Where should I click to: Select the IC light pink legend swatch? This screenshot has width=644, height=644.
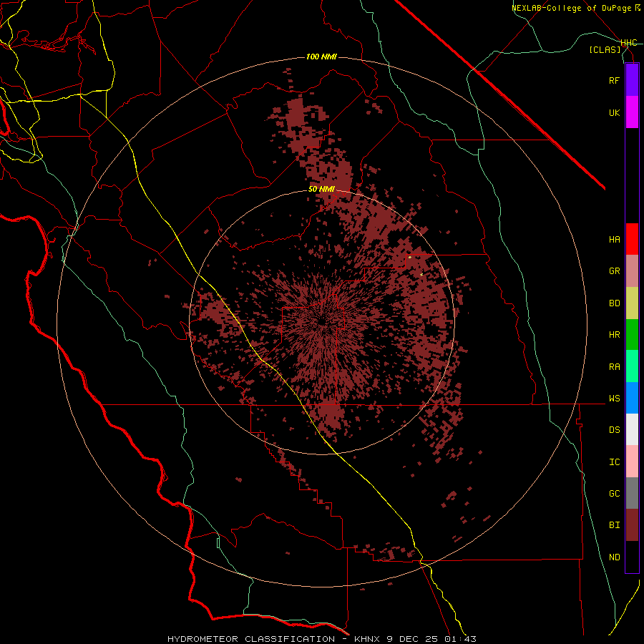click(x=632, y=462)
